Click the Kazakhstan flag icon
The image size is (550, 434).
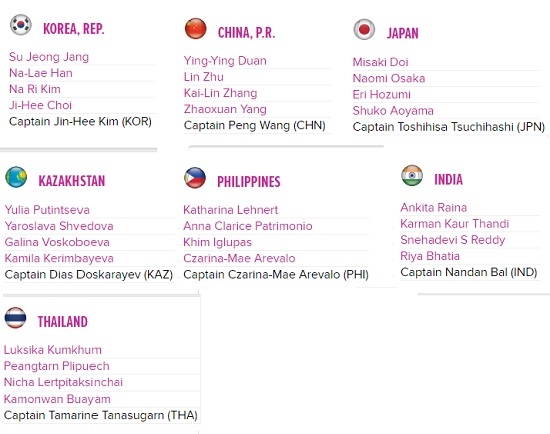click(16, 177)
